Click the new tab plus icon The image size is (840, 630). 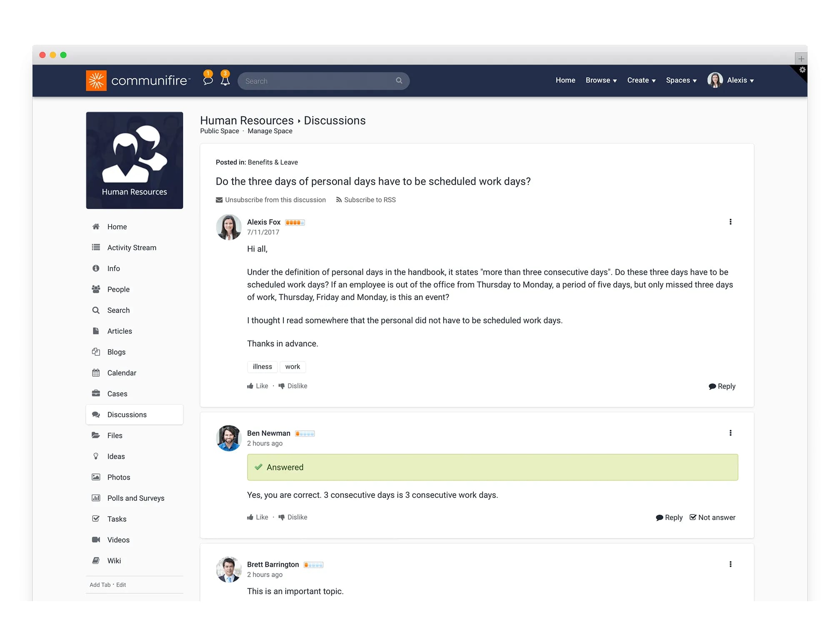point(801,59)
